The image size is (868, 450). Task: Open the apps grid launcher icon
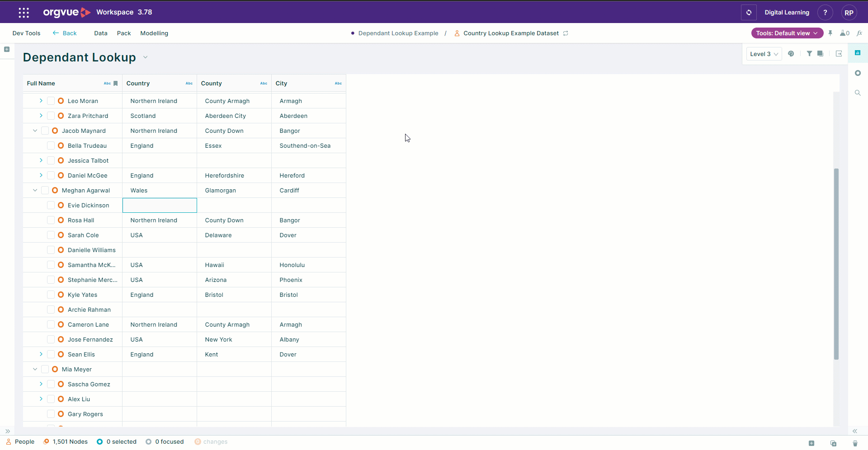[24, 13]
